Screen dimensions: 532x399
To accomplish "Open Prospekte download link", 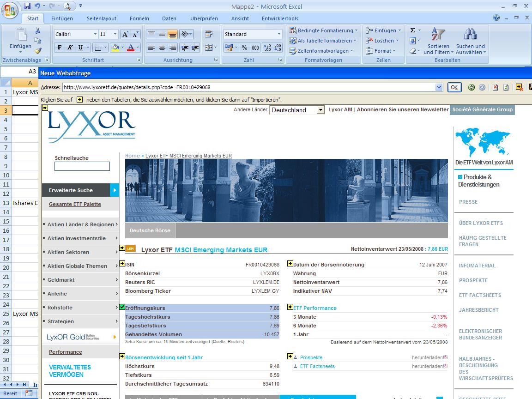I will pyautogui.click(x=311, y=357).
